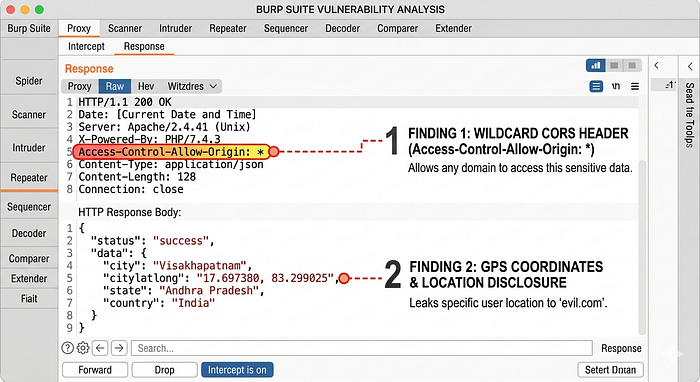Image resolution: width=700 pixels, height=382 pixels.
Task: Select Decoder in the left sidebar
Action: [29, 233]
